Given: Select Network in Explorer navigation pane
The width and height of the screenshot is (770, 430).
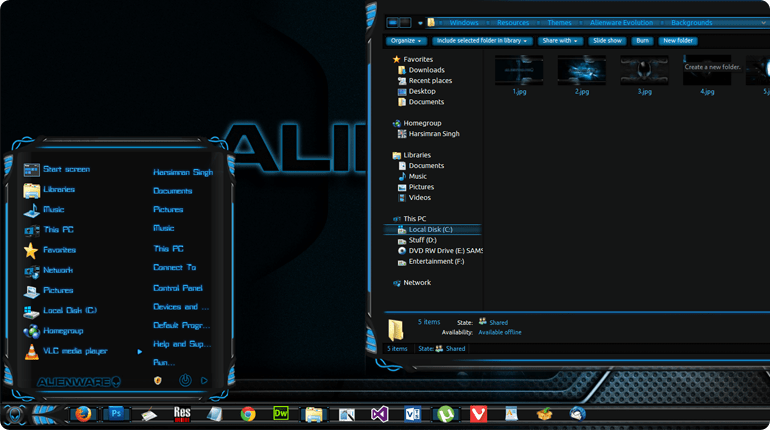Looking at the screenshot, I should [x=412, y=283].
